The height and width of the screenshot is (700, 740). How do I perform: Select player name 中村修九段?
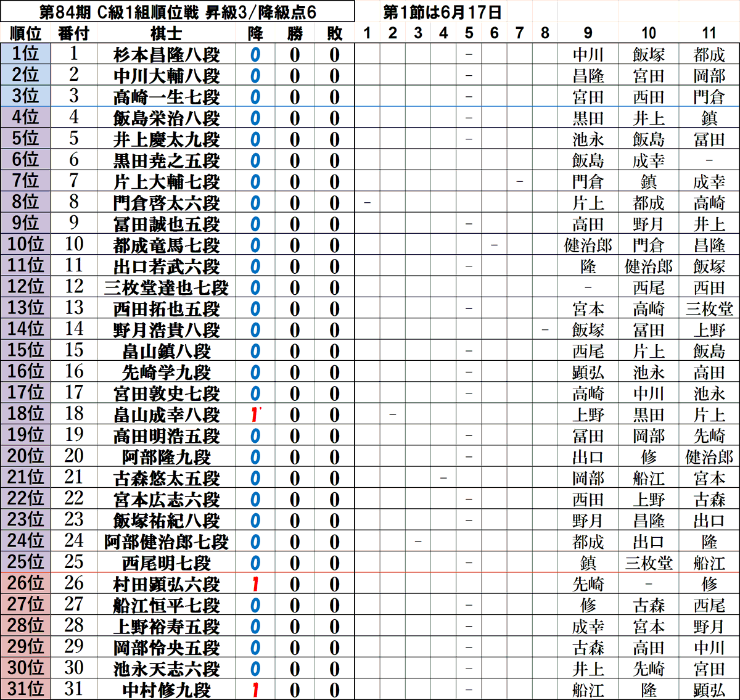[166, 690]
